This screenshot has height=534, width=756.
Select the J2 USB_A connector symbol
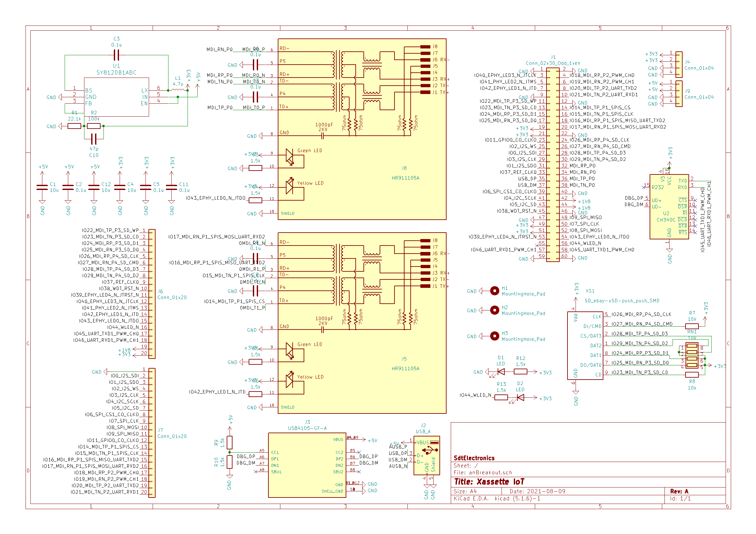click(427, 455)
